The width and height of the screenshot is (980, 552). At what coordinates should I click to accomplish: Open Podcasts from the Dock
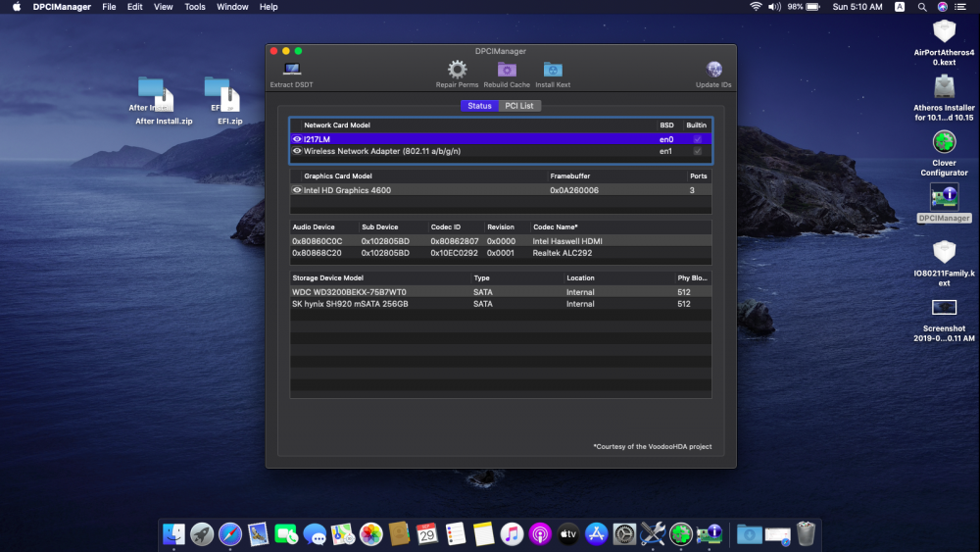coord(540,534)
